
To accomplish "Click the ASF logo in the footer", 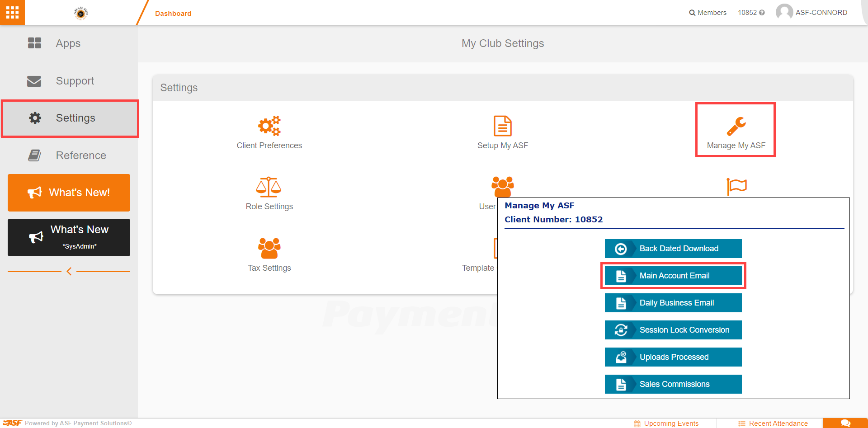I will (12, 423).
